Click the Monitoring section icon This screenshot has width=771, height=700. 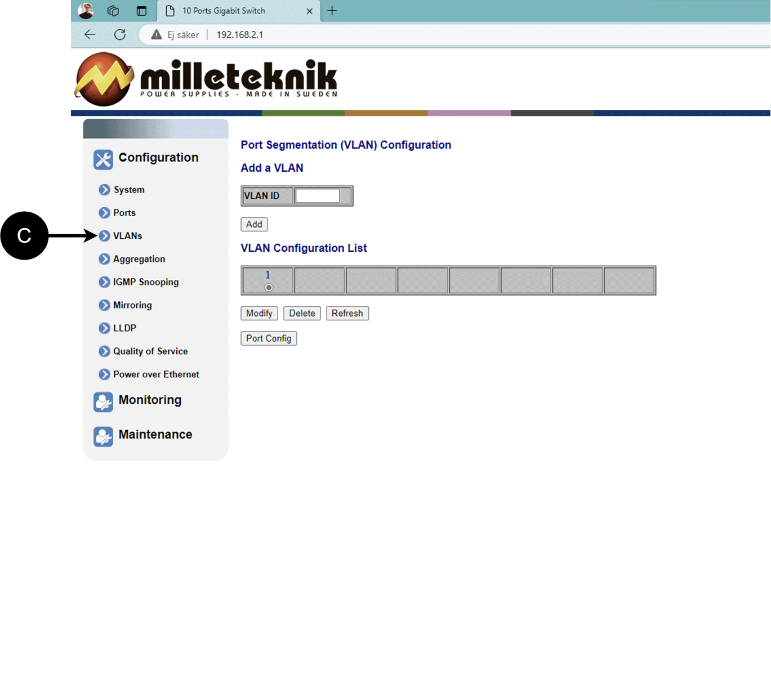[x=103, y=402]
